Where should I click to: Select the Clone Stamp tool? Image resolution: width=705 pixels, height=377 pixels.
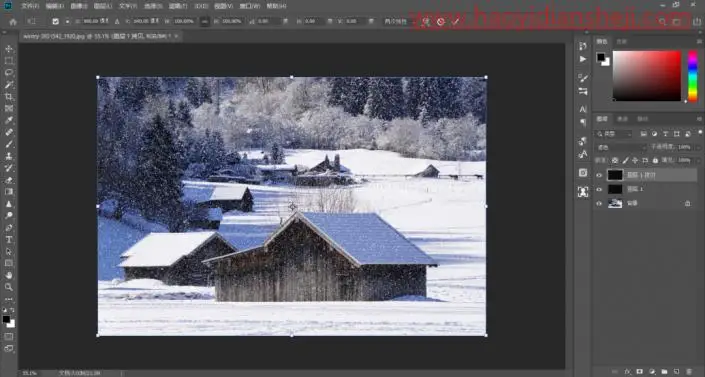(9, 156)
